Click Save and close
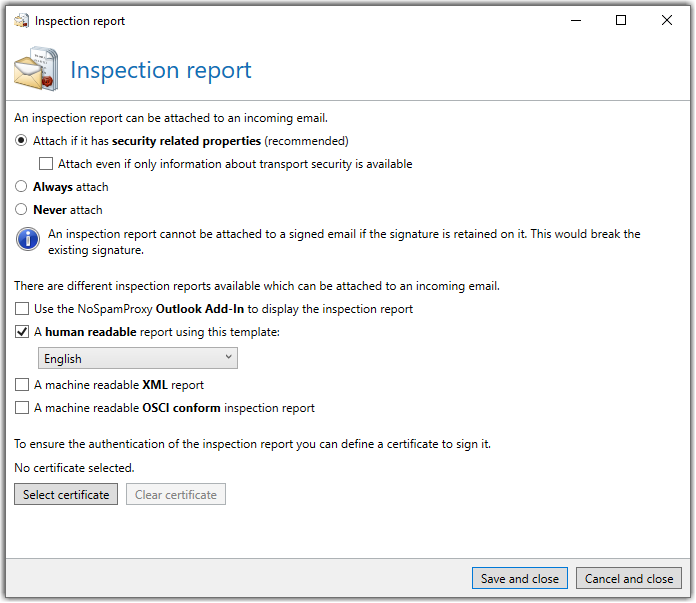Viewport: 696px width, 603px height. (520, 579)
